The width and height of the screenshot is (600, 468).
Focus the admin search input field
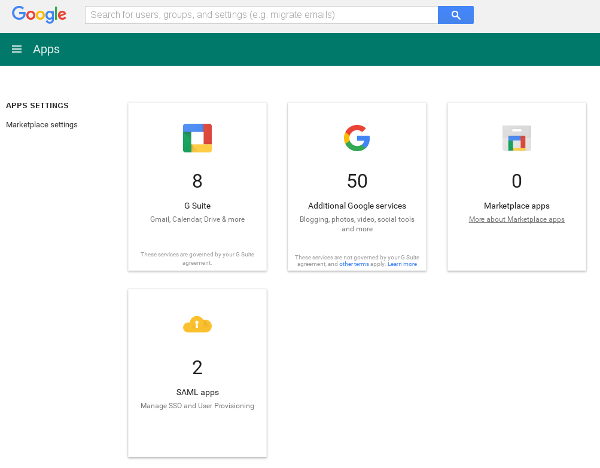(261, 15)
